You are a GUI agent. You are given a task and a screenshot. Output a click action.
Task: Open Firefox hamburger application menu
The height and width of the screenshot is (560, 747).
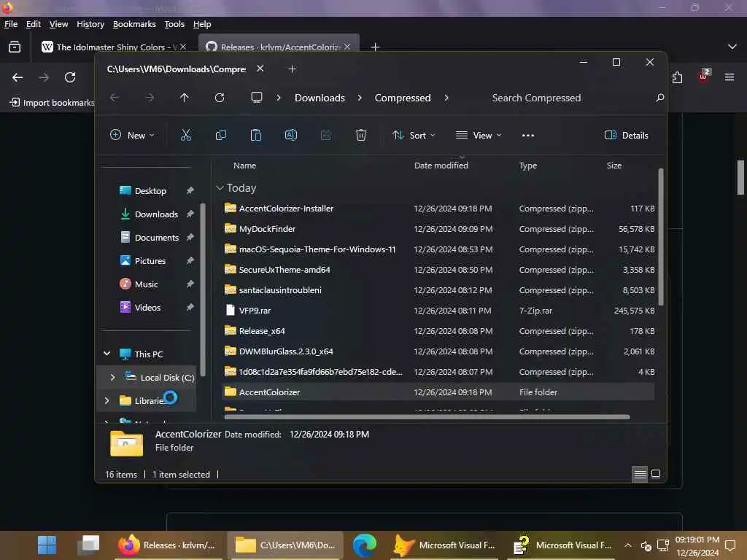(x=729, y=77)
